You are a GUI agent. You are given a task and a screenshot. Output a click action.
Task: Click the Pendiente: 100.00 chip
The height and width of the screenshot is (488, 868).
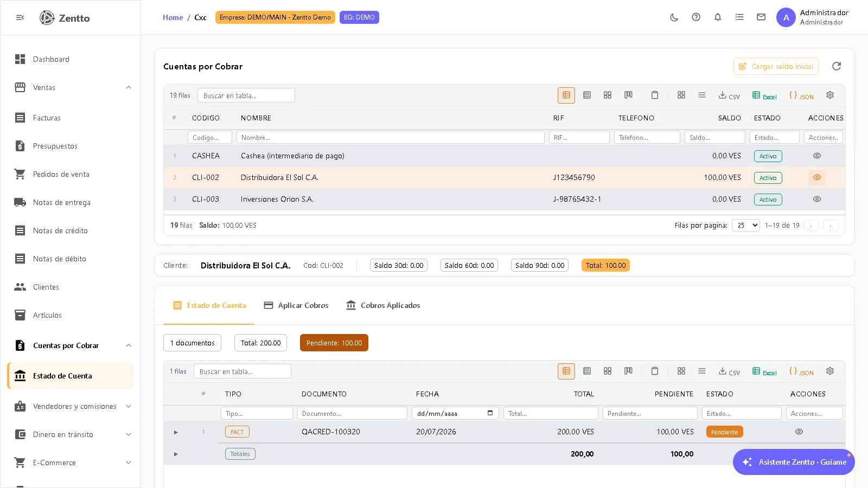point(334,343)
